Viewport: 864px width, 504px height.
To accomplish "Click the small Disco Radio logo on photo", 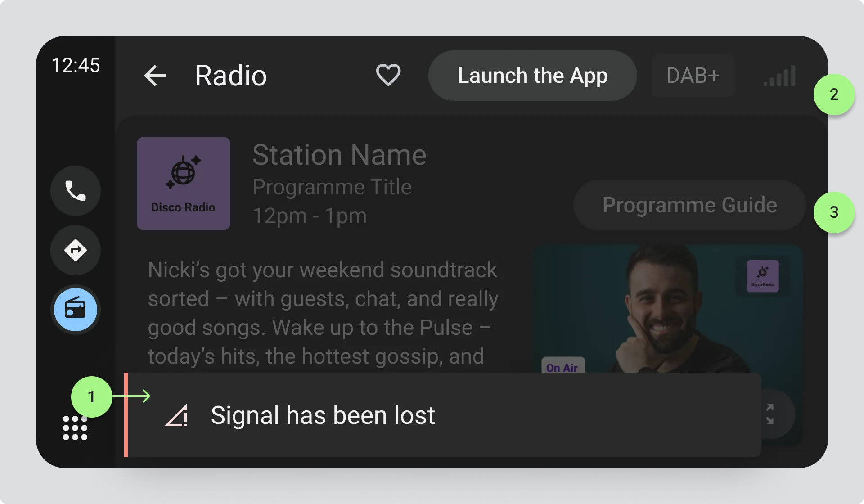I will point(762,275).
